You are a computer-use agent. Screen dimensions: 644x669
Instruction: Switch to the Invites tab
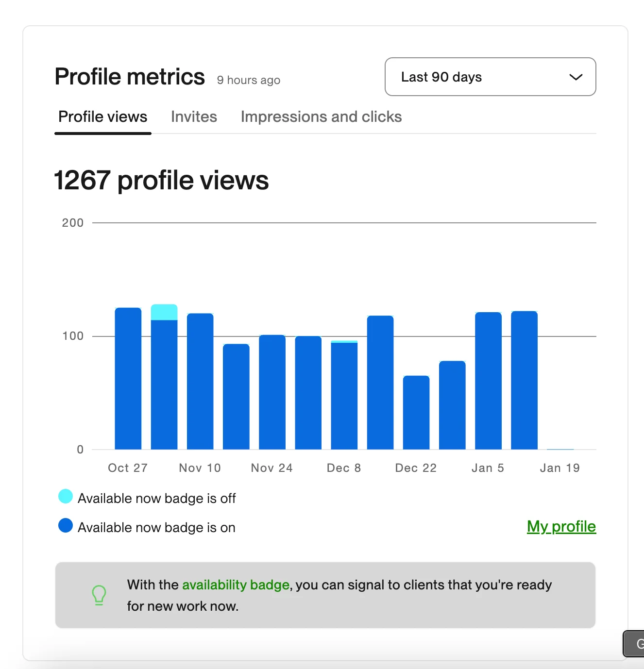pyautogui.click(x=194, y=117)
